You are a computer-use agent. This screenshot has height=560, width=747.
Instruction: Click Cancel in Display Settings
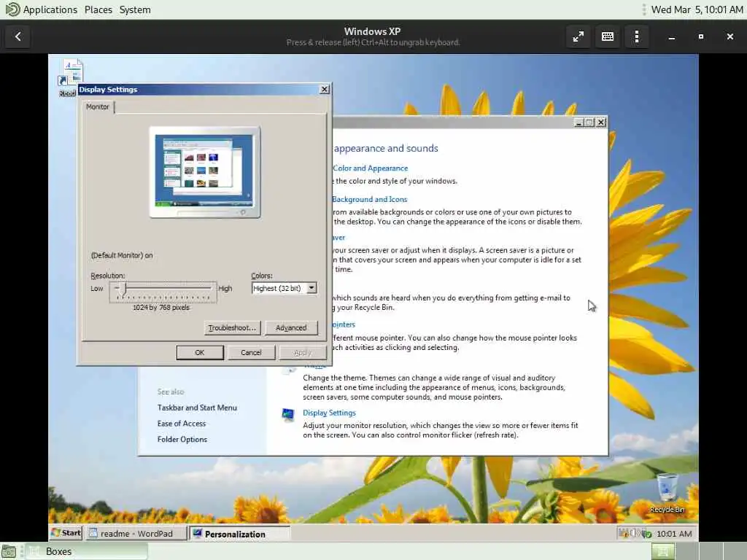pos(251,352)
